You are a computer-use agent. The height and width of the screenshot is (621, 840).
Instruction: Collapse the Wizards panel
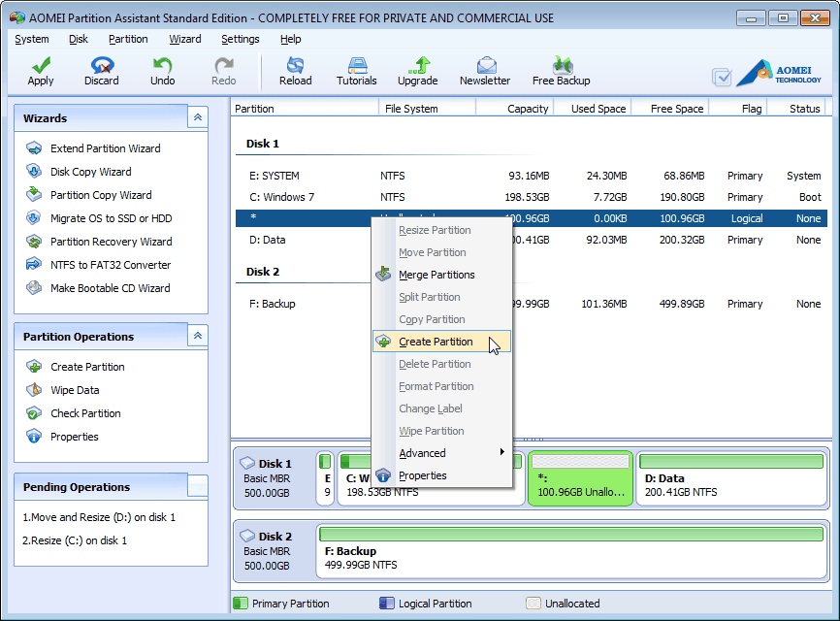coord(198,117)
